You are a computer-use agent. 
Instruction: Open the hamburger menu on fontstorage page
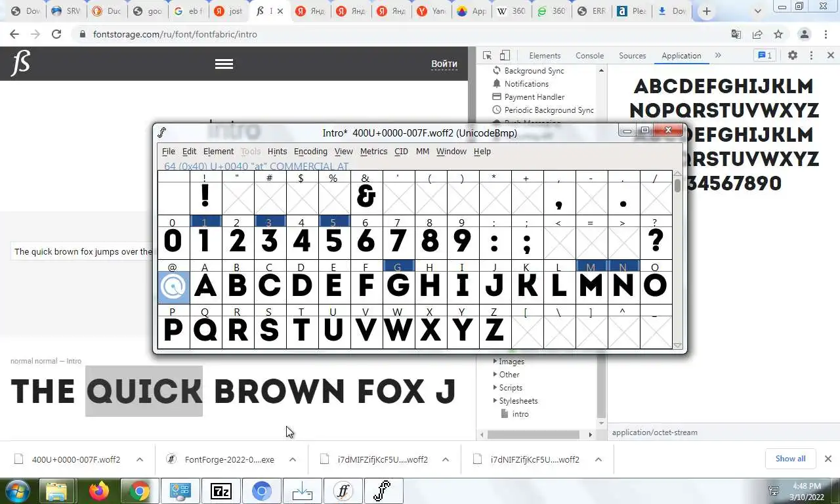click(224, 64)
